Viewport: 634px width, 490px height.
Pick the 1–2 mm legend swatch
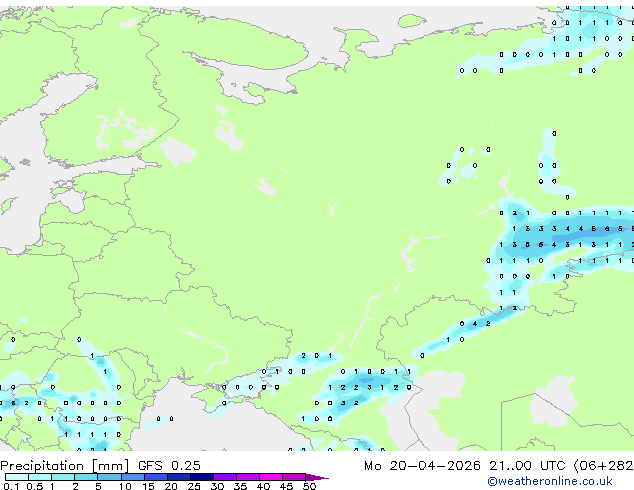coord(63,477)
